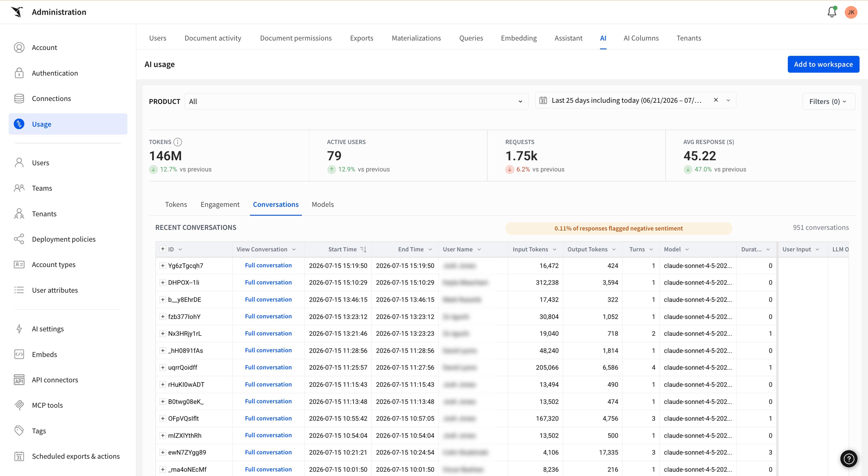868x476 pixels.
Task: Click the 951 conversations count
Action: (821, 228)
